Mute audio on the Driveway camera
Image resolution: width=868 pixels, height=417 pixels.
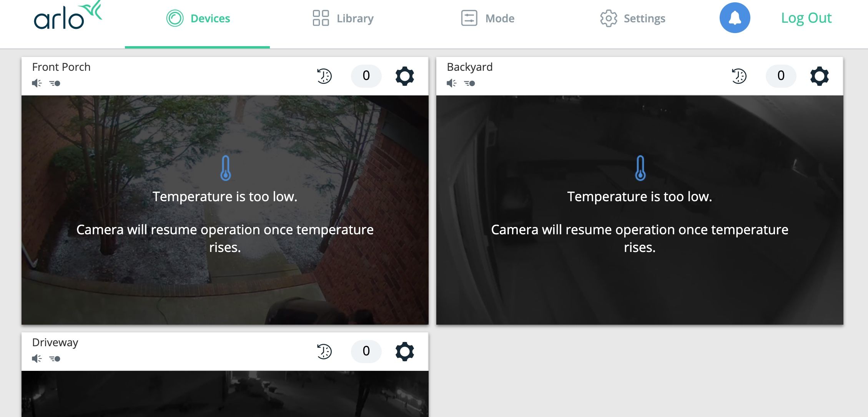pyautogui.click(x=37, y=358)
